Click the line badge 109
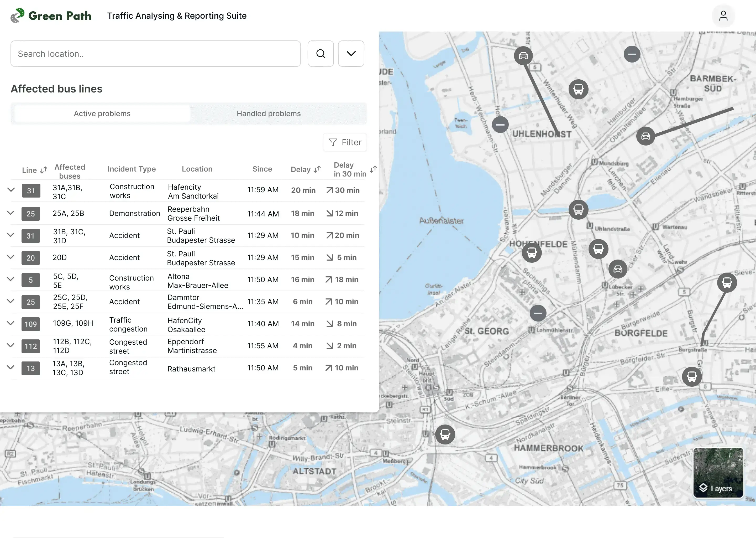 31,324
